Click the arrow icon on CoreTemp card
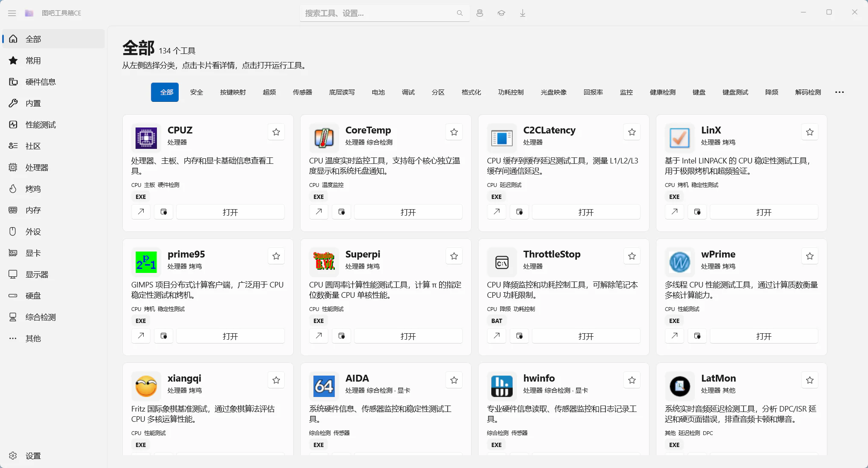Viewport: 868px width, 468px height. [319, 212]
